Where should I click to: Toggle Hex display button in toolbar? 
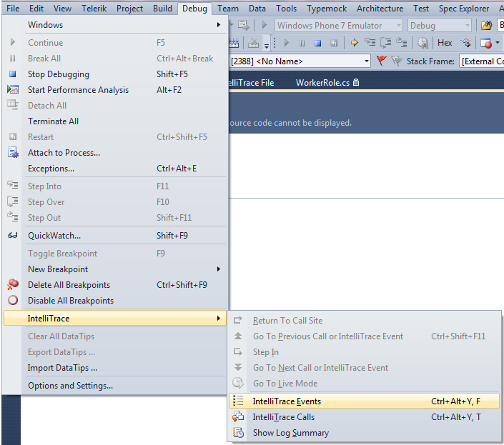[445, 43]
